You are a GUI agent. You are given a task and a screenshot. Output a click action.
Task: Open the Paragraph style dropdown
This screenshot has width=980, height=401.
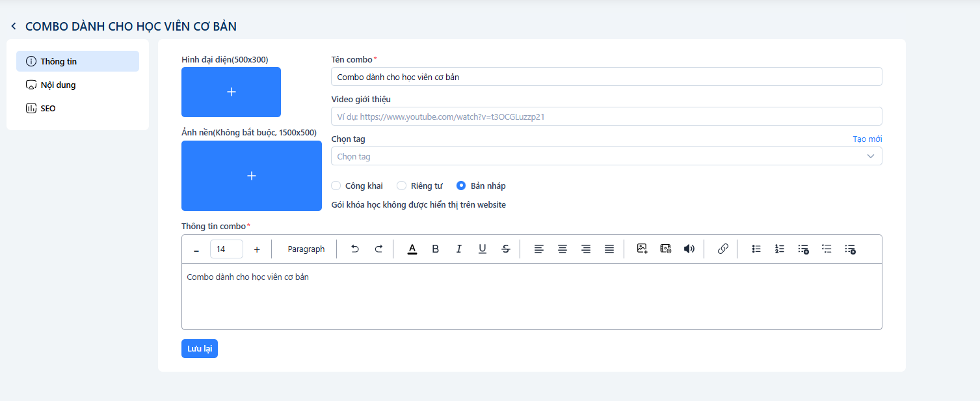coord(306,249)
